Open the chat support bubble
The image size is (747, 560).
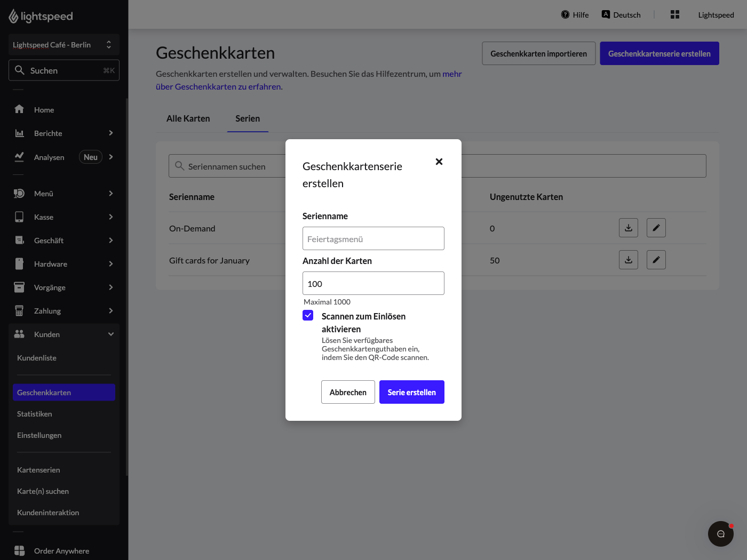point(721,534)
